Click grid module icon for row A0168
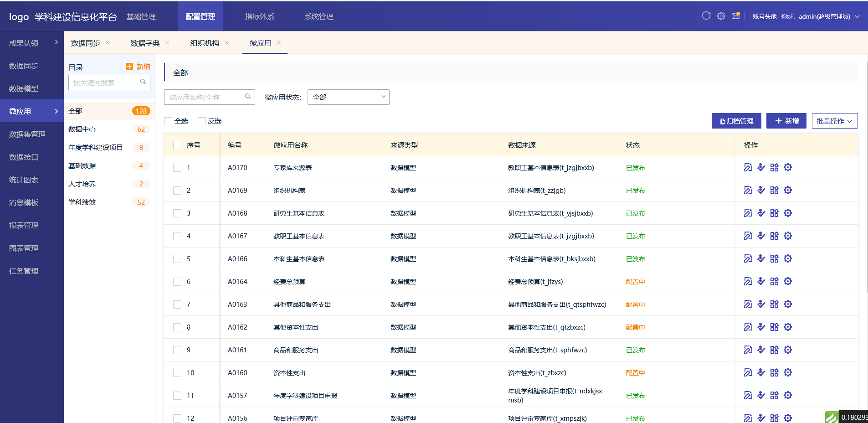This screenshot has width=868, height=423. point(775,213)
